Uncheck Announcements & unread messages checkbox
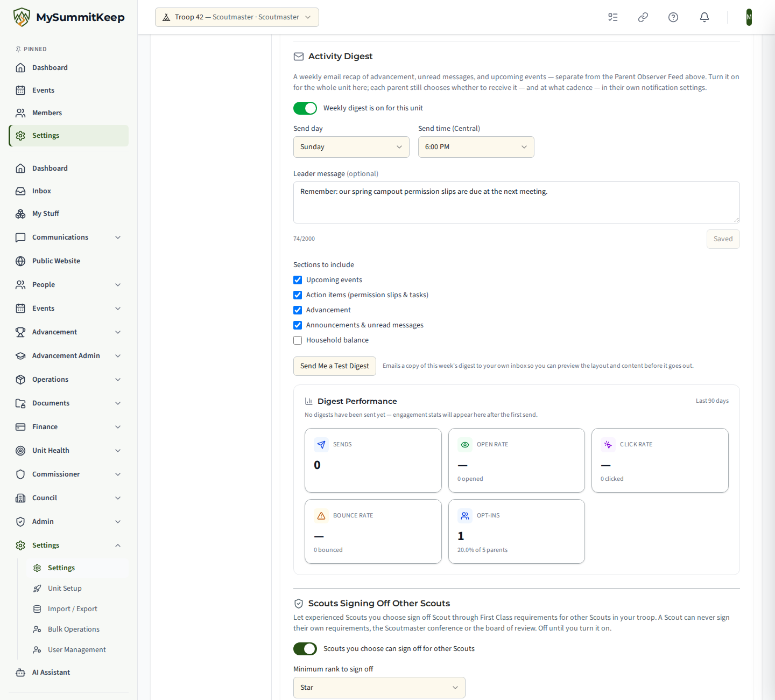 [298, 325]
